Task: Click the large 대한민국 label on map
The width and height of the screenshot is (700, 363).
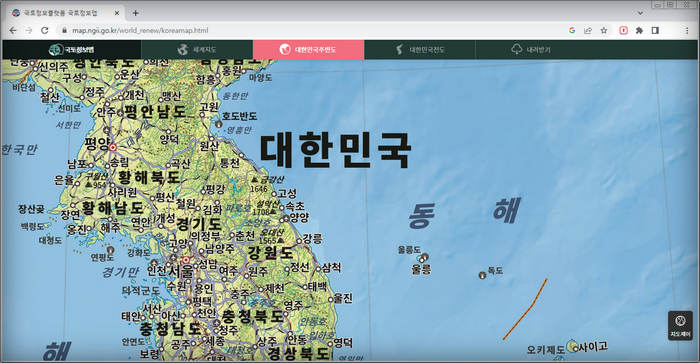Action: [x=335, y=150]
